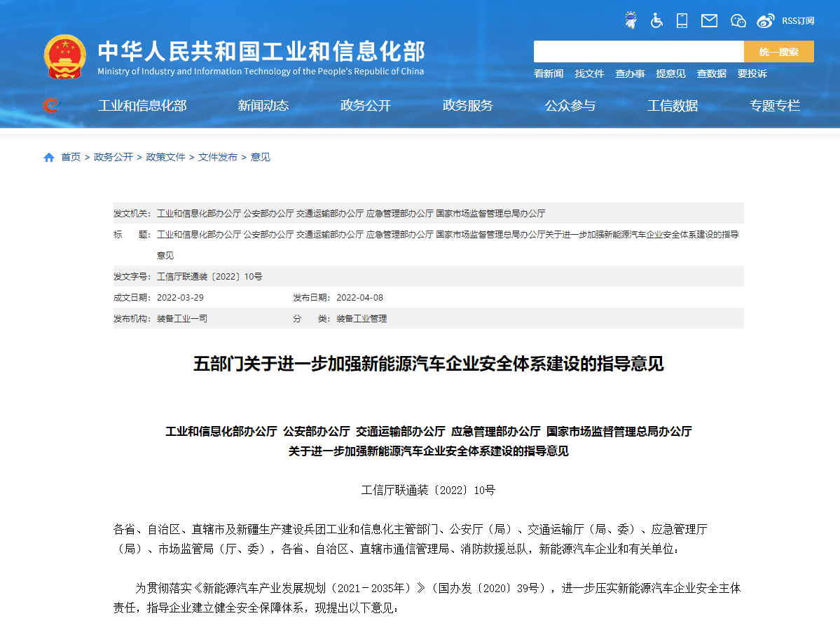The height and width of the screenshot is (630, 840).
Task: Open 政务服务 navigation menu
Action: pyautogui.click(x=468, y=106)
